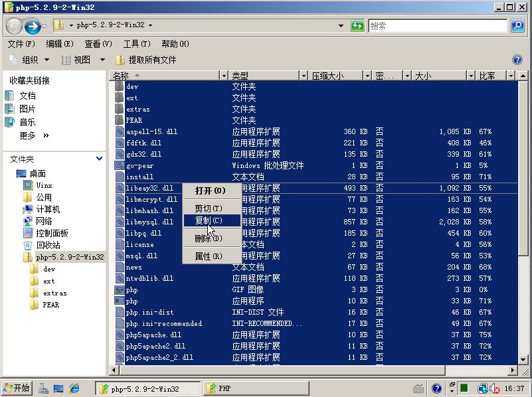Select the install text document icon
532x397 pixels.
coord(120,177)
